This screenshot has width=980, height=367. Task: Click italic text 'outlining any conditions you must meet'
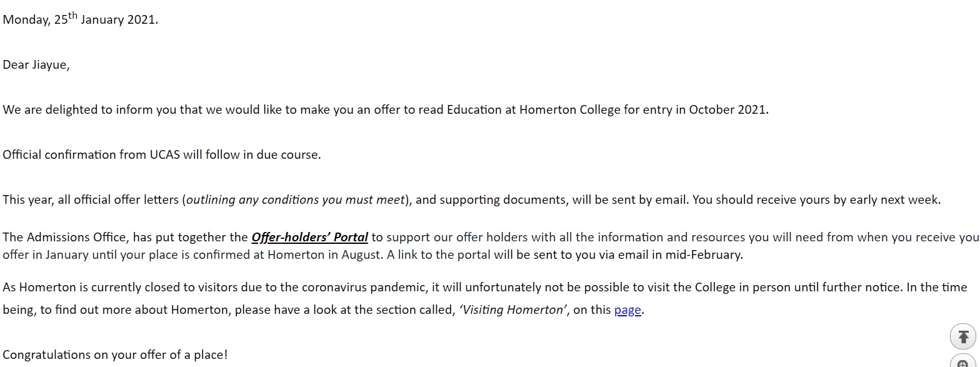pyautogui.click(x=296, y=200)
